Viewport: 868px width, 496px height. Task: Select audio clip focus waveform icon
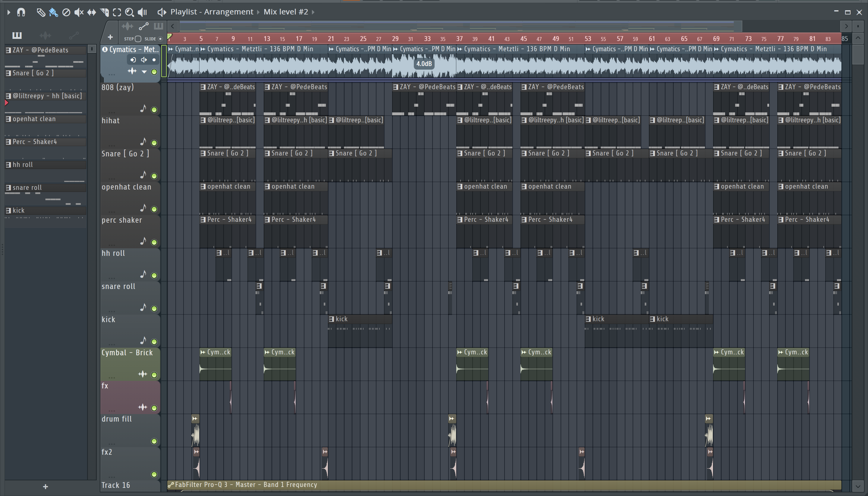point(127,26)
